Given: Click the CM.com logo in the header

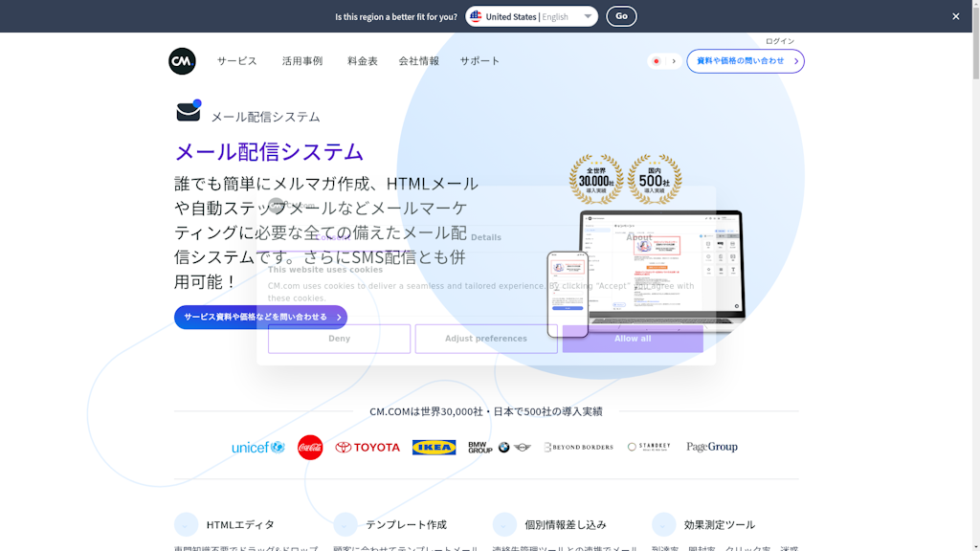Looking at the screenshot, I should coord(182,61).
